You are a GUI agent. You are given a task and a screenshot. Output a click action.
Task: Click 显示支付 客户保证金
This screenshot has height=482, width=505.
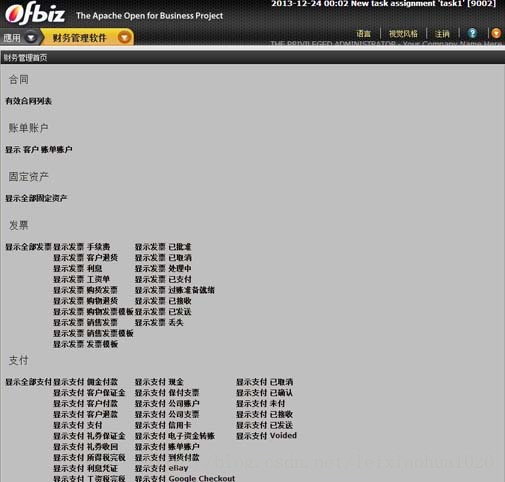click(89, 393)
